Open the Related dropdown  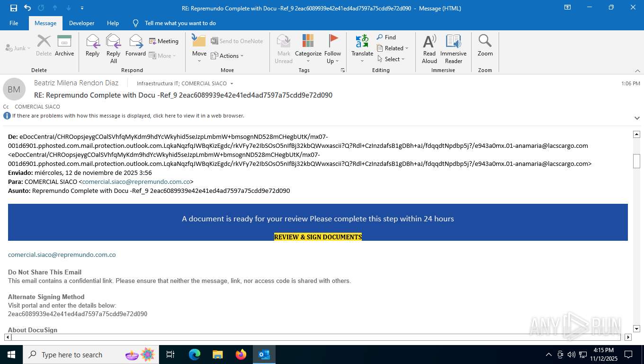(x=393, y=48)
